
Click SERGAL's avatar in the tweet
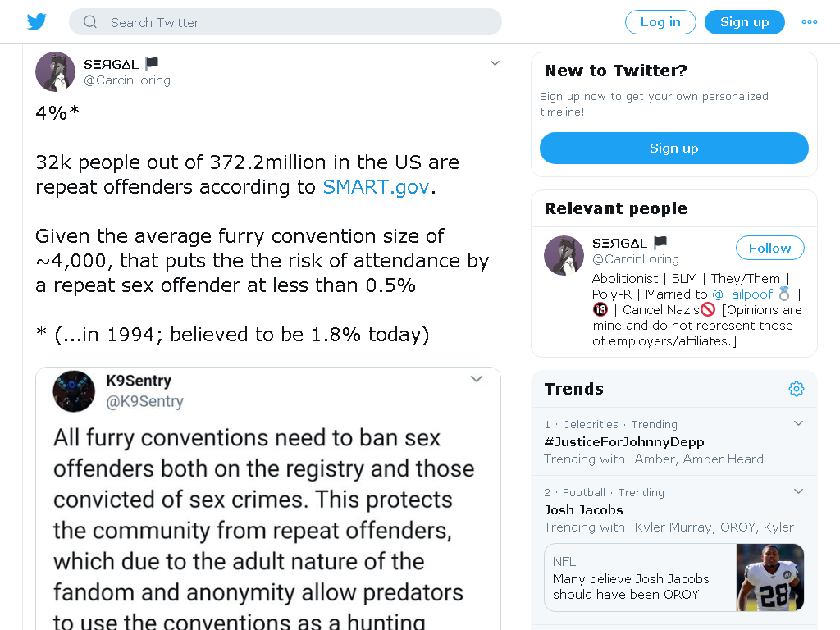[x=55, y=72]
